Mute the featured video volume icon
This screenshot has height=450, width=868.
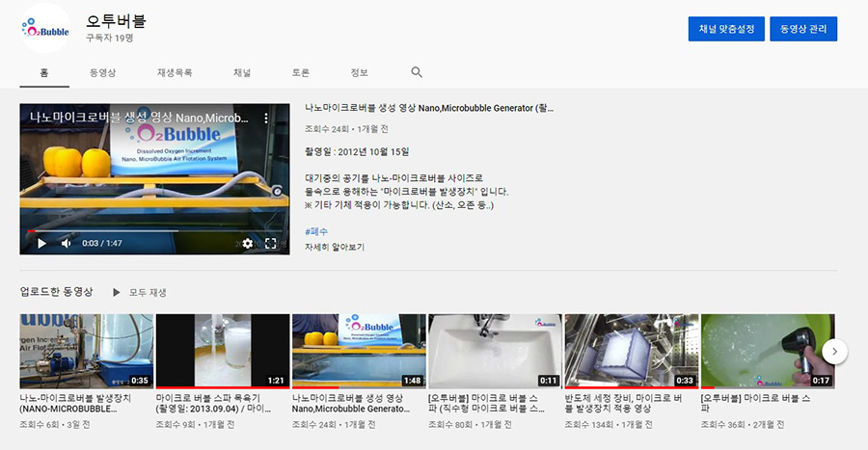point(66,243)
